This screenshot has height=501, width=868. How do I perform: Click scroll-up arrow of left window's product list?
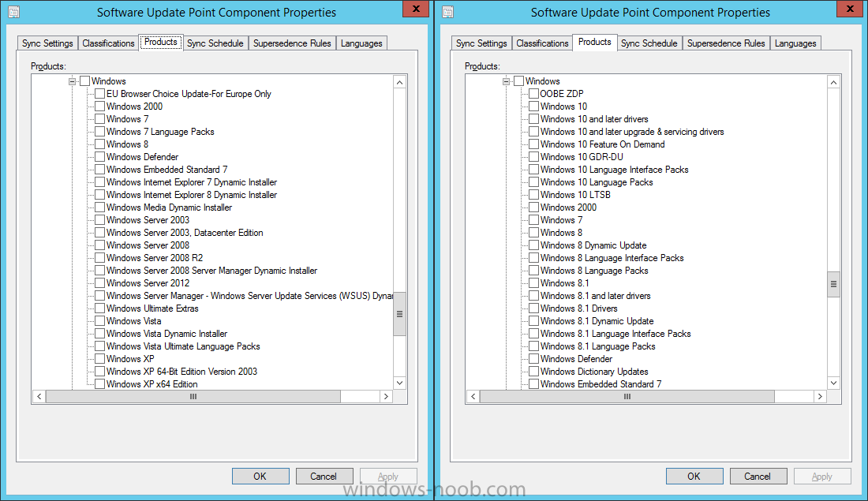400,82
